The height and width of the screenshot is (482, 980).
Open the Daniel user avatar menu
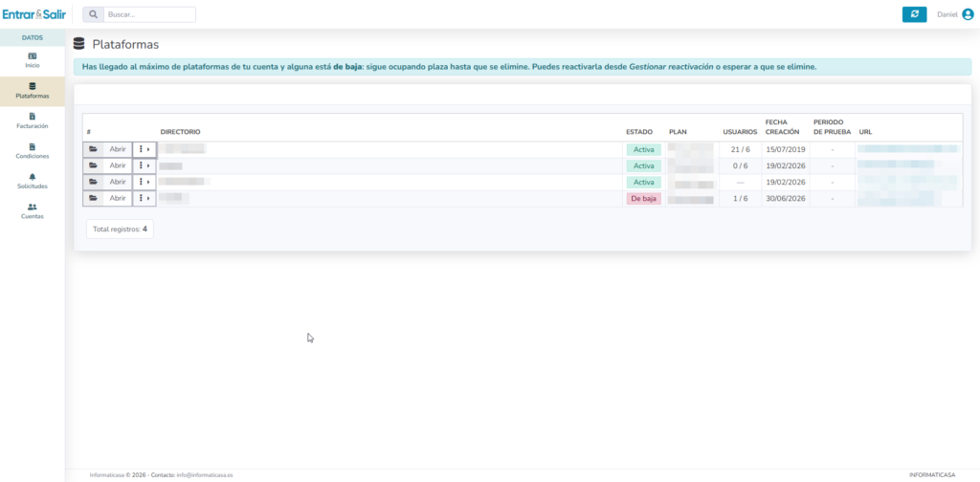968,14
